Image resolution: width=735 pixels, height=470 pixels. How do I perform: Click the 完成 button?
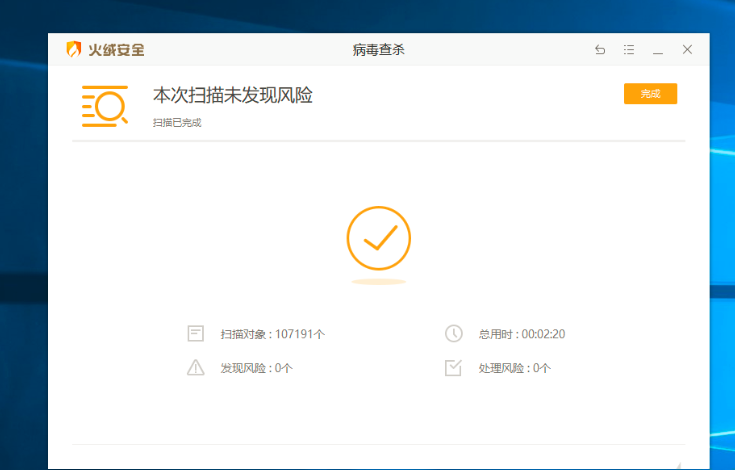(x=650, y=94)
